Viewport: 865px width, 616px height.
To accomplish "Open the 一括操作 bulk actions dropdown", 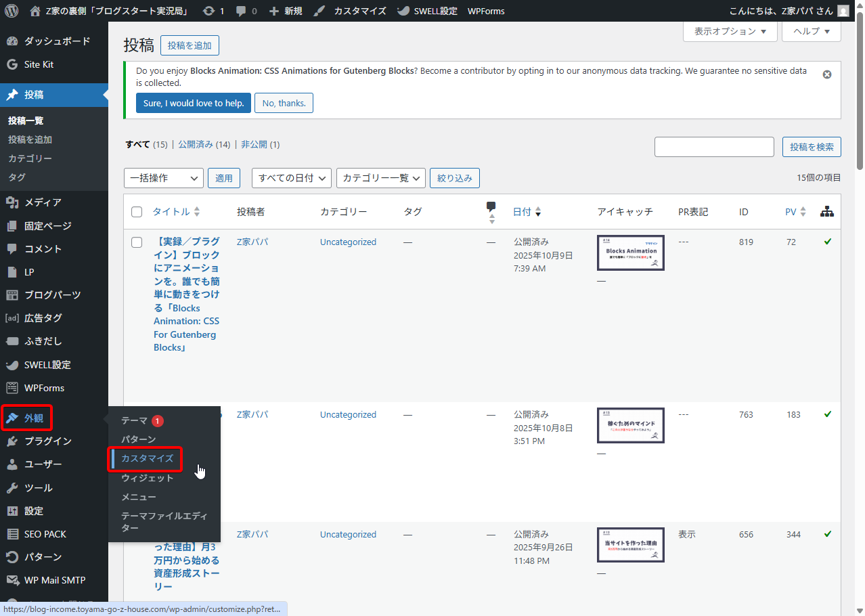I will coord(163,178).
